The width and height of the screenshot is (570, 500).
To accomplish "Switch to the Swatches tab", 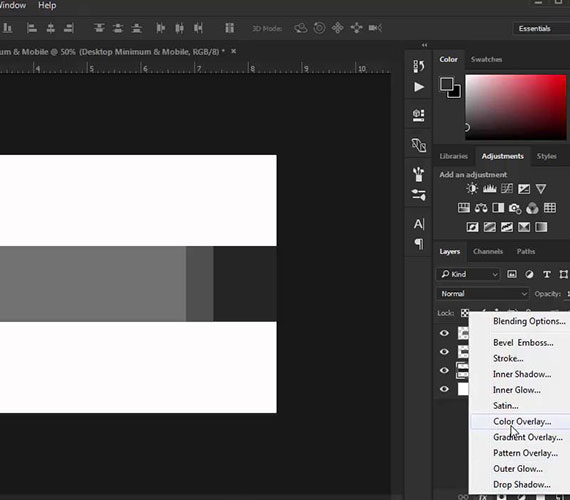I will [x=486, y=59].
